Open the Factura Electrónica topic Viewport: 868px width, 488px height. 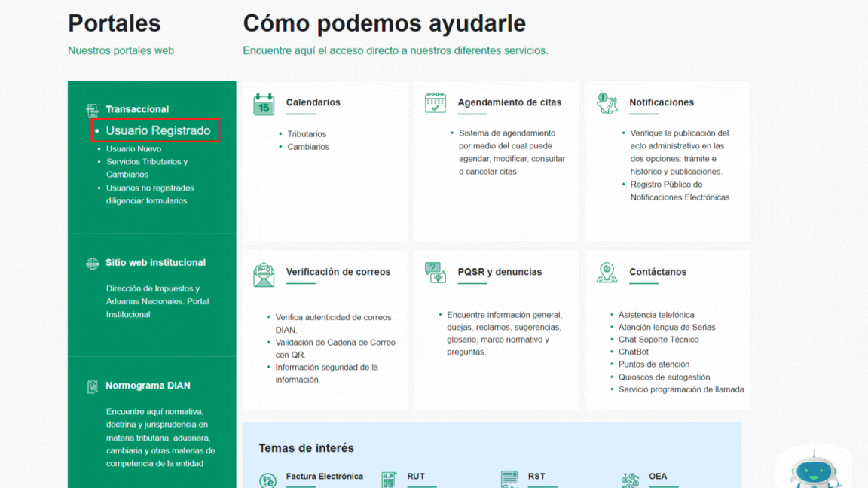tap(325, 477)
